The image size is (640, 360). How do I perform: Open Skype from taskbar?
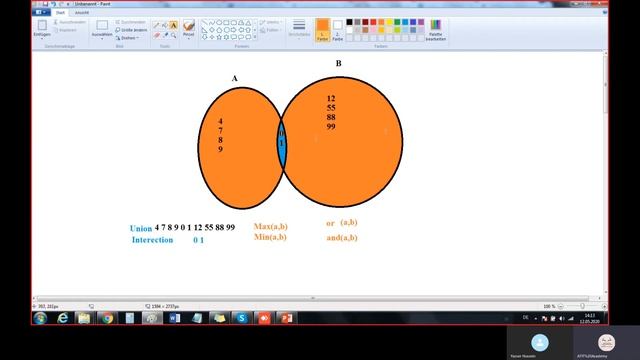coord(242,318)
